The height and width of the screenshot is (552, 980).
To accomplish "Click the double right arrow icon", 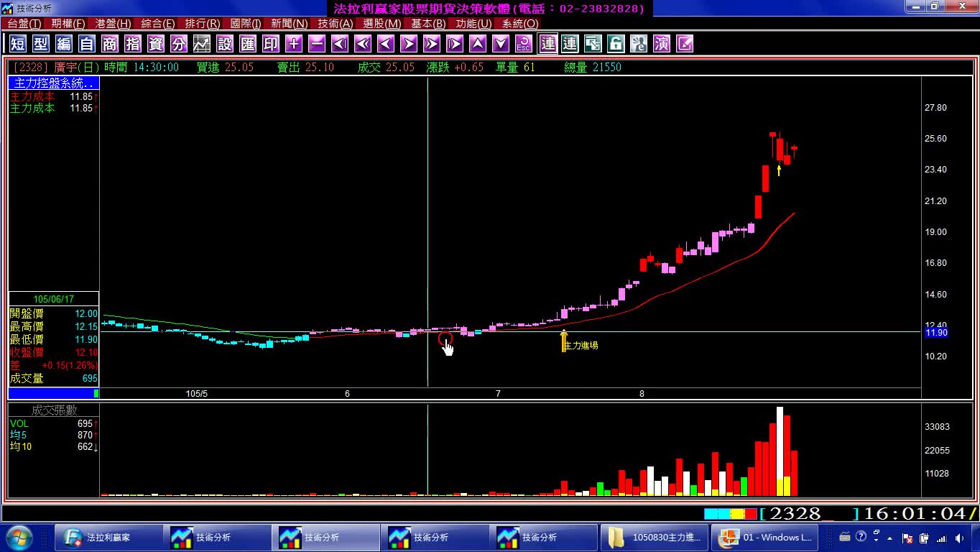I will coord(432,44).
